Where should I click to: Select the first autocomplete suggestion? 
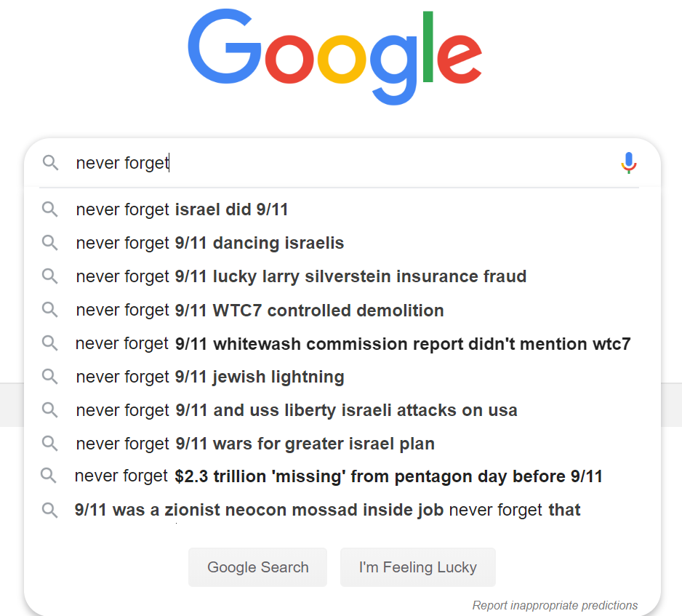182,209
